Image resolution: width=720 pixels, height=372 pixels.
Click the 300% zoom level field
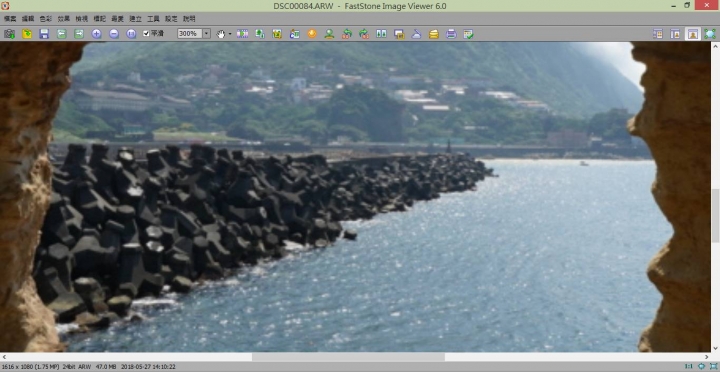(190, 34)
